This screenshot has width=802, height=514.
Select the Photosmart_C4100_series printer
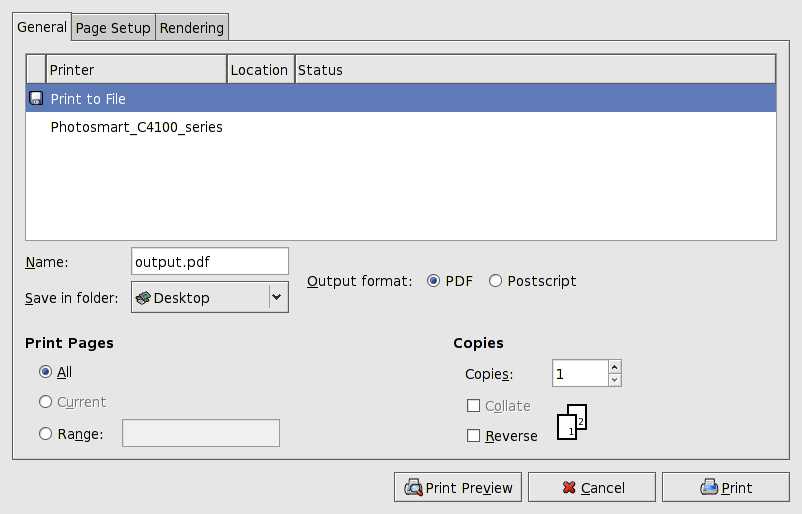pyautogui.click(x=137, y=127)
